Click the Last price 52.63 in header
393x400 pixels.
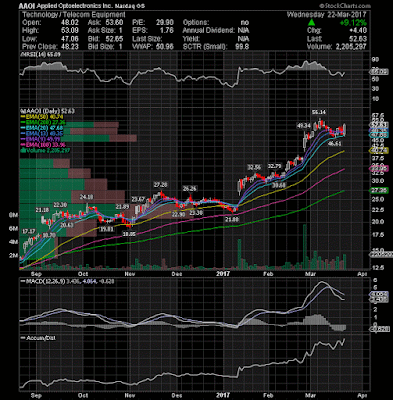(x=357, y=39)
